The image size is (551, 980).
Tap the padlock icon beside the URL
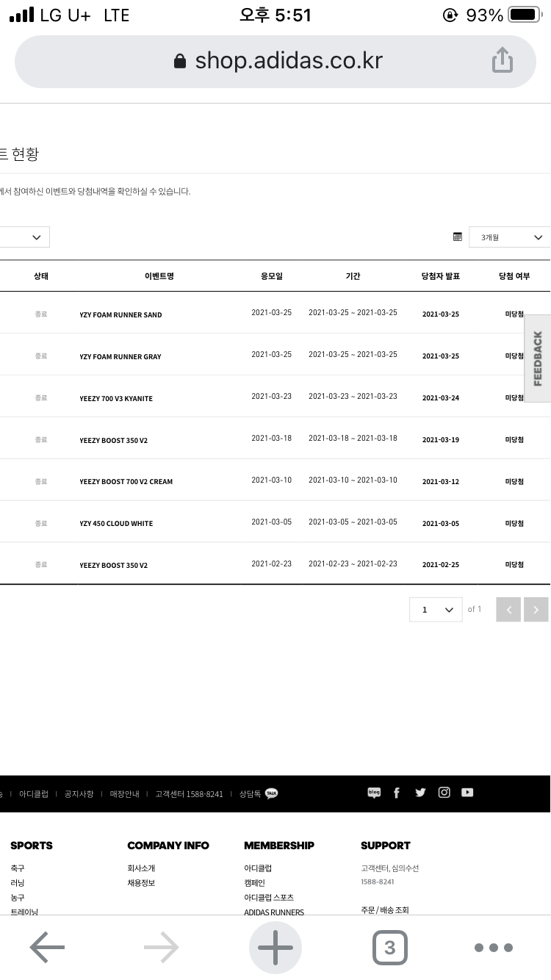click(180, 61)
